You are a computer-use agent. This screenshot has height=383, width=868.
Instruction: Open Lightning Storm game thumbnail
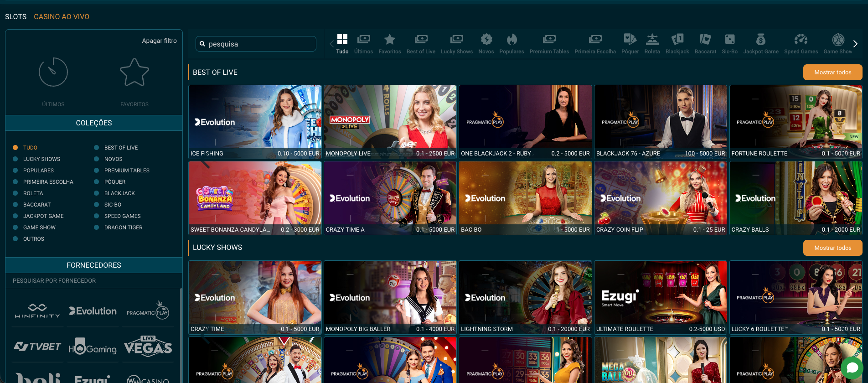[525, 297]
